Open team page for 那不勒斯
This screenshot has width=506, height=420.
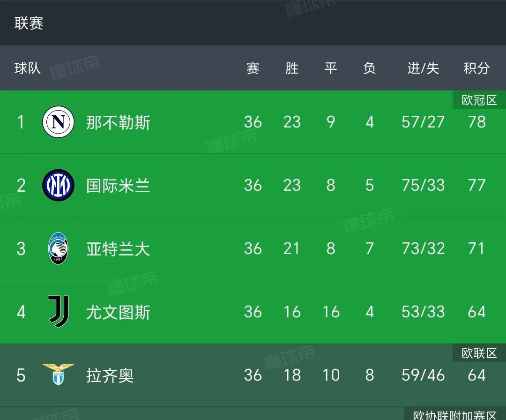click(x=118, y=122)
